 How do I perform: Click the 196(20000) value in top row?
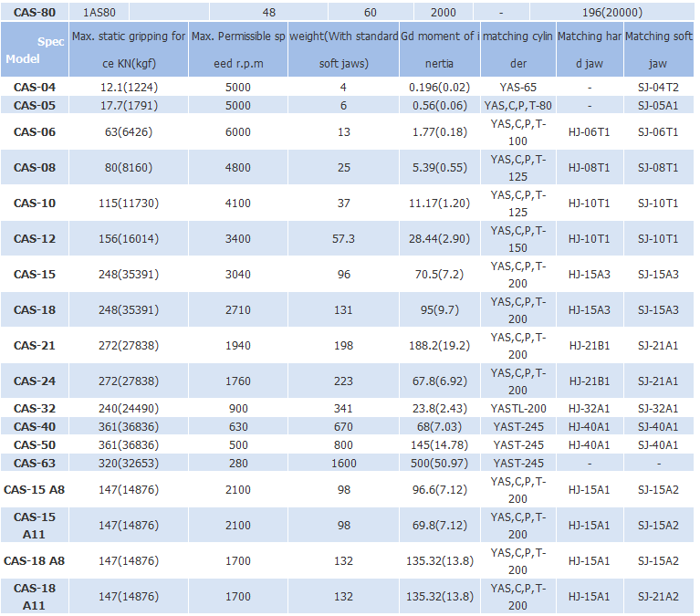(612, 13)
